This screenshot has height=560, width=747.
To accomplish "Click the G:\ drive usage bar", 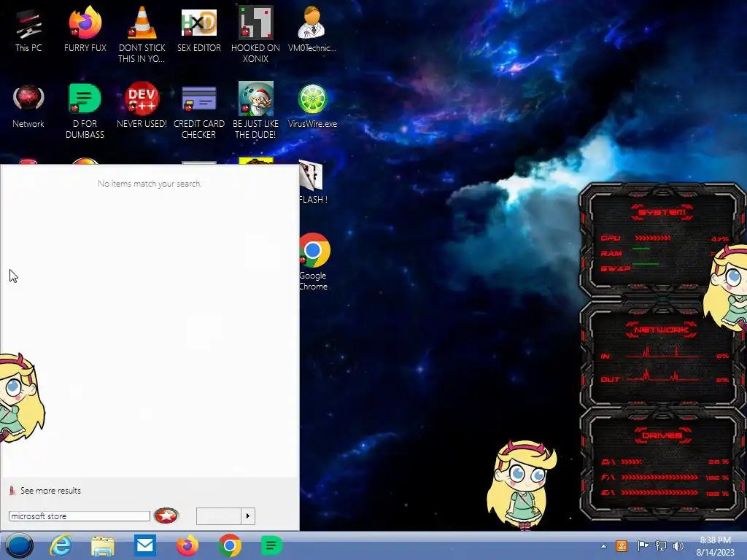I will (659, 493).
